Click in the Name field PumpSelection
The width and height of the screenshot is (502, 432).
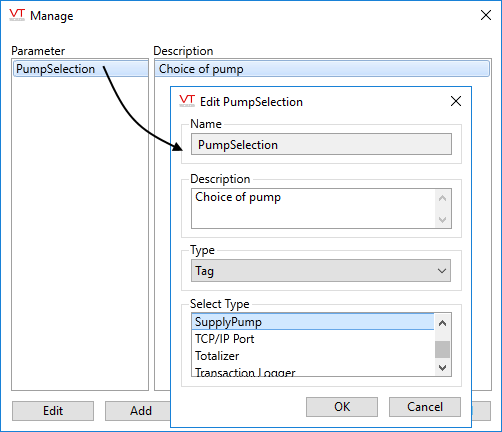(321, 144)
